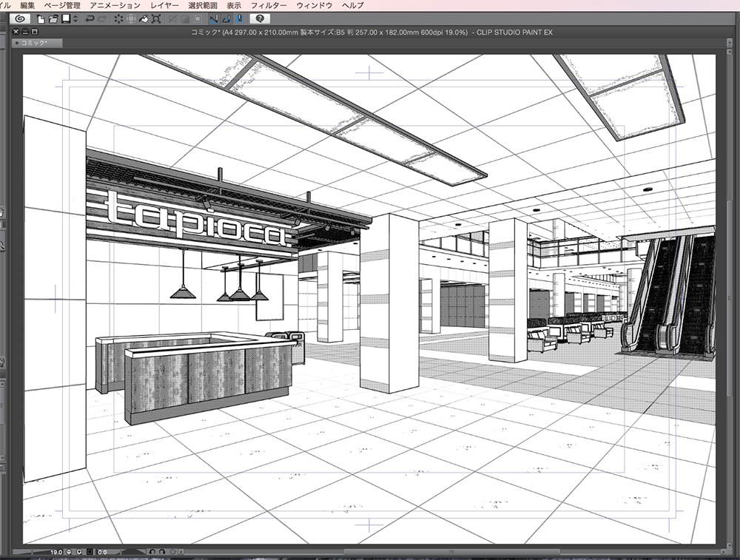Viewport: 740px width, 560px height.
Task: Open the ページ管理 menu
Action: click(x=62, y=6)
